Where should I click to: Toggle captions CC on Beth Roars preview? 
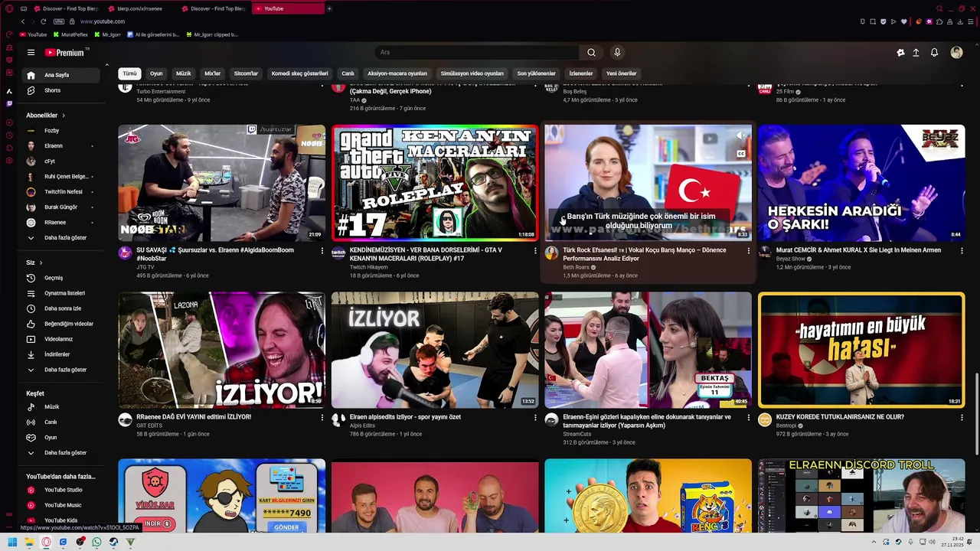coord(740,154)
